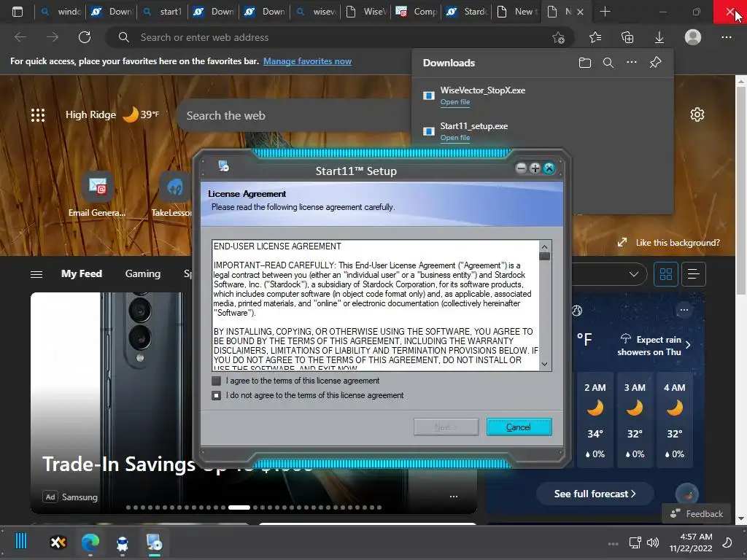
Task: Click license text scroll up arrow
Action: click(544, 246)
